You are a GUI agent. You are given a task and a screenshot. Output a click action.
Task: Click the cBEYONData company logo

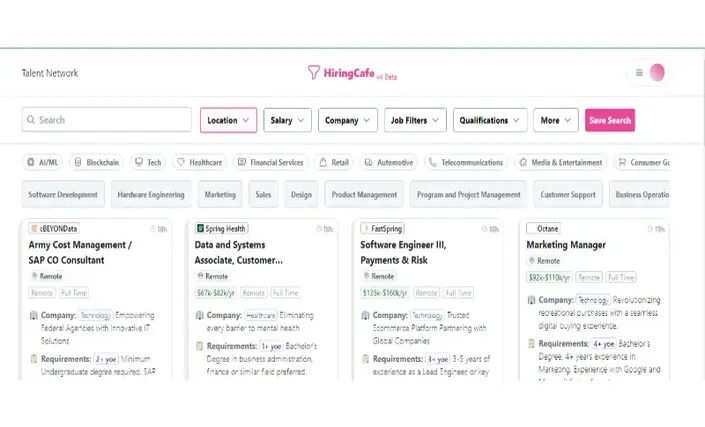(x=34, y=228)
